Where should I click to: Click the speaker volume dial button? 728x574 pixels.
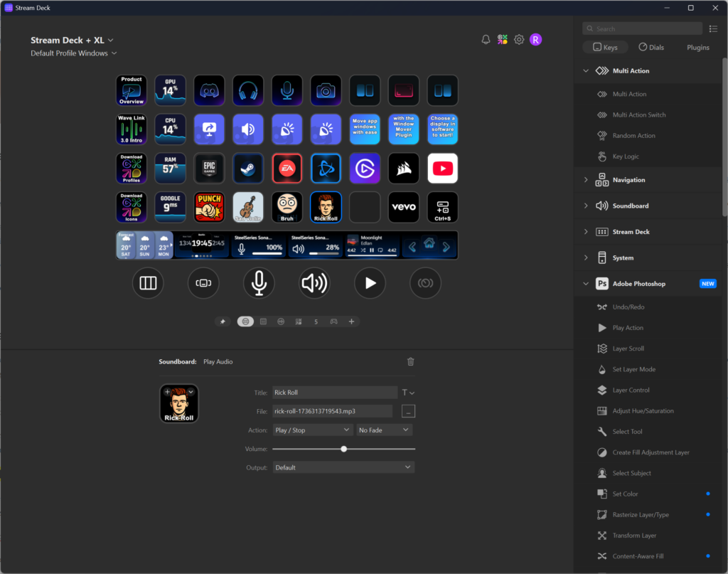tap(314, 283)
